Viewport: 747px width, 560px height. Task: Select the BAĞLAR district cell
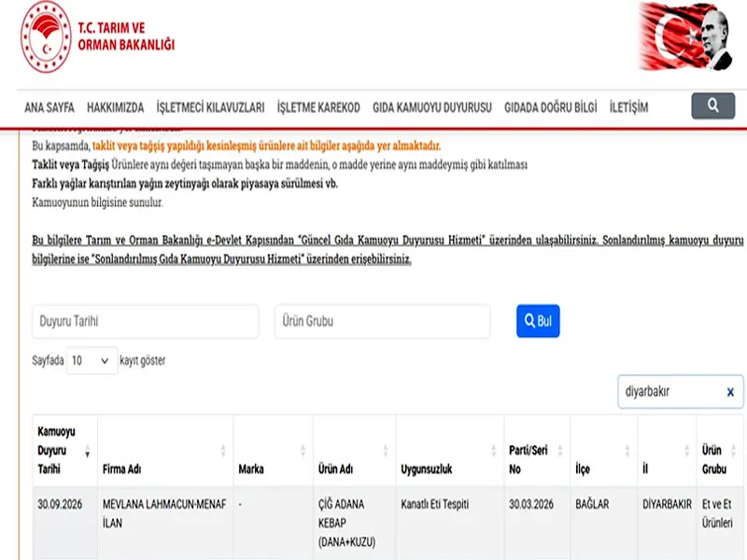click(603, 523)
